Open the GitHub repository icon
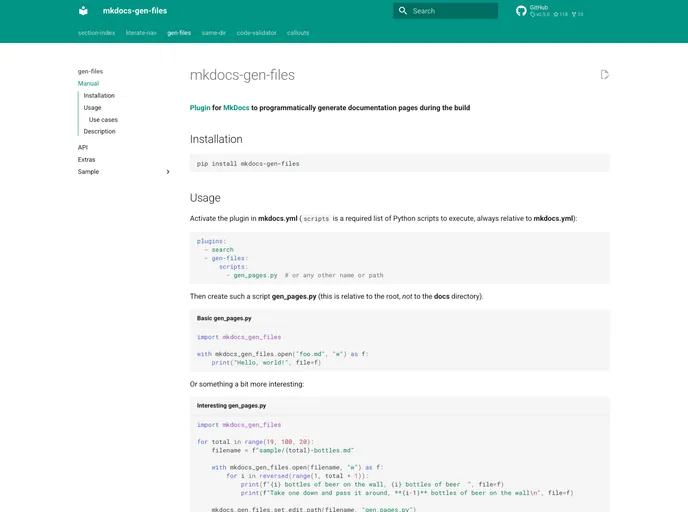Viewport: 688px width, 512px height. [521, 11]
